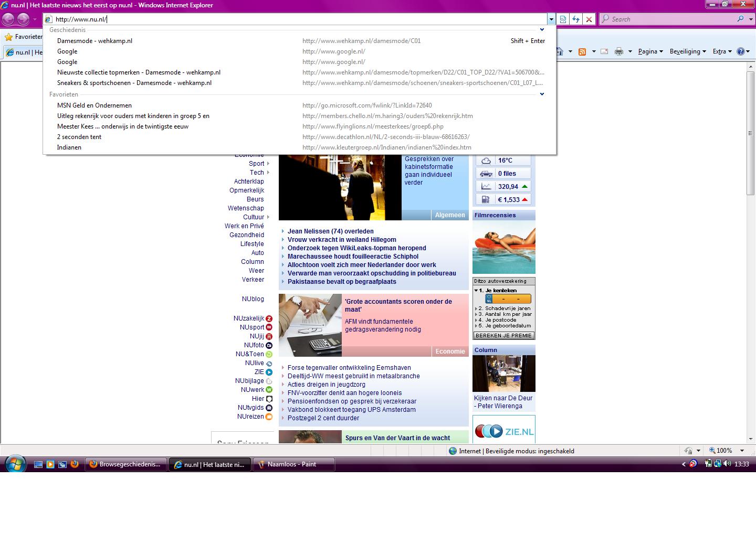Click the blue help question mark icon
Viewport: 756px width, 554px height.
[741, 51]
